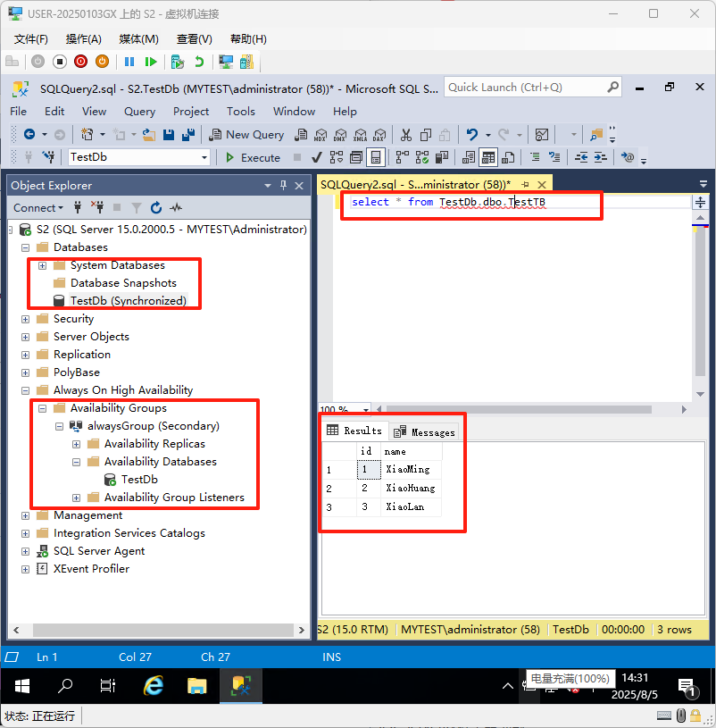
Task: Expand Availability Group Listeners node
Action: [x=76, y=498]
